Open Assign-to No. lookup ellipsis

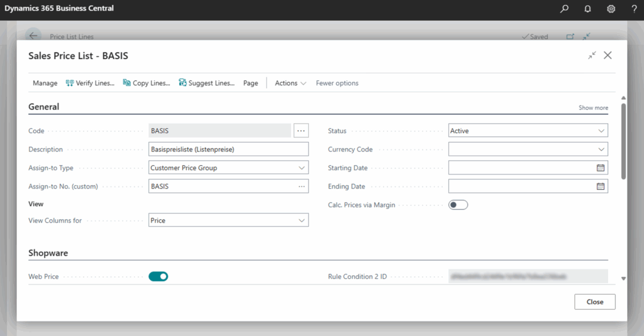(302, 187)
